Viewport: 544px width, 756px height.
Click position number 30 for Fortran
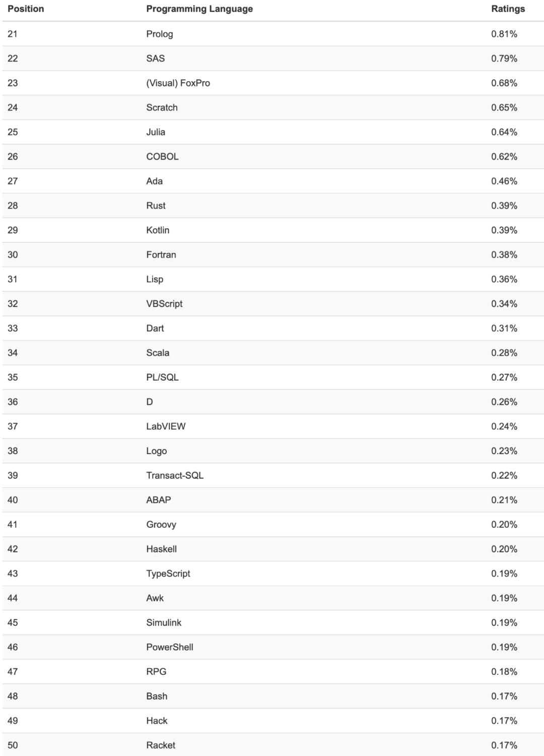point(13,255)
